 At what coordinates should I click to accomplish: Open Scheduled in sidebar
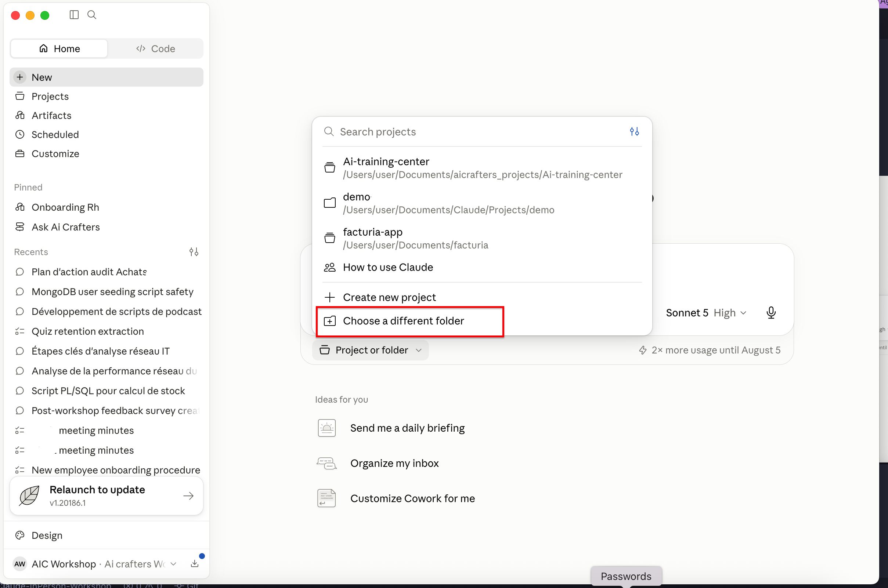click(107, 135)
